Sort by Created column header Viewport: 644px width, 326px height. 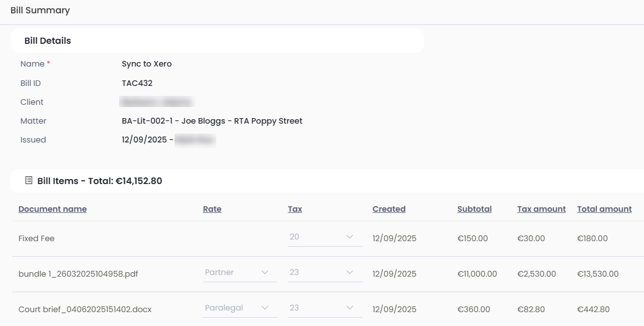(389, 209)
